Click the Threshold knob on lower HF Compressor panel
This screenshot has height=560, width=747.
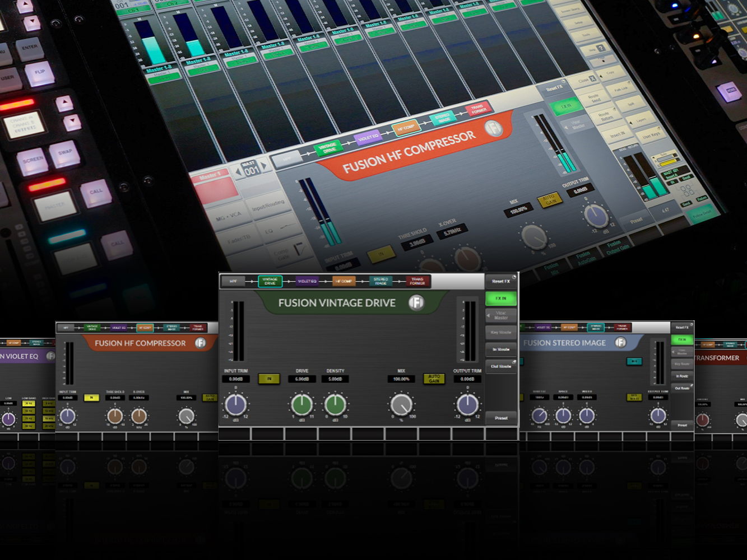(115, 416)
